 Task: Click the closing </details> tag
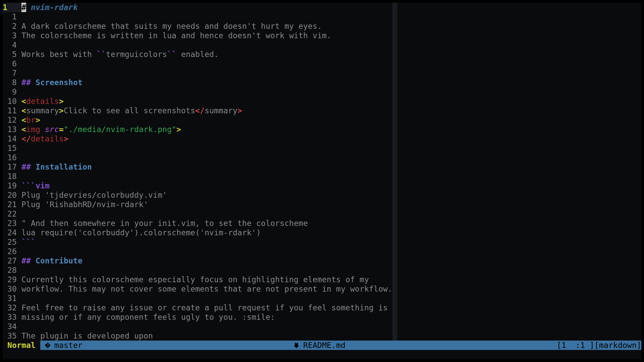[x=45, y=139]
